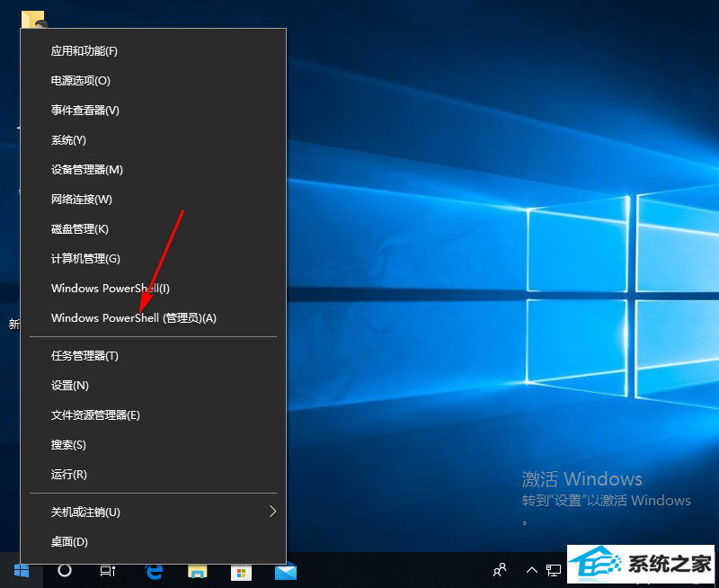The height and width of the screenshot is (588, 719).
Task: Select 电源选项(O) menu entry
Action: tap(153, 81)
